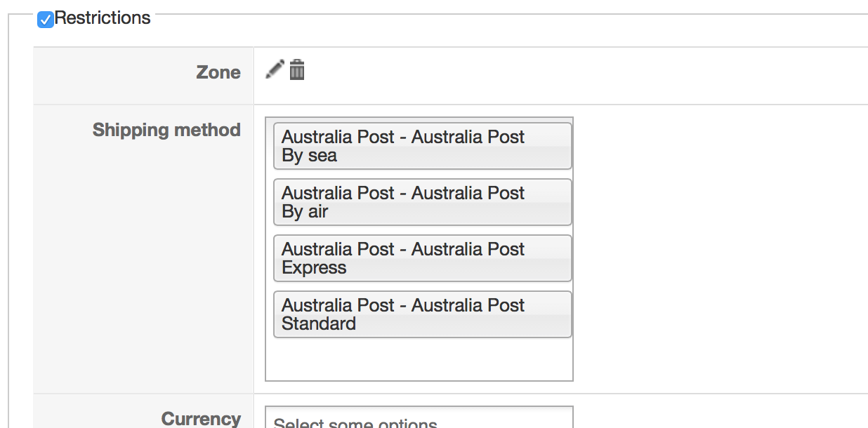The height and width of the screenshot is (428, 868).
Task: Edit the Zone with pencil icon
Action: 275,69
